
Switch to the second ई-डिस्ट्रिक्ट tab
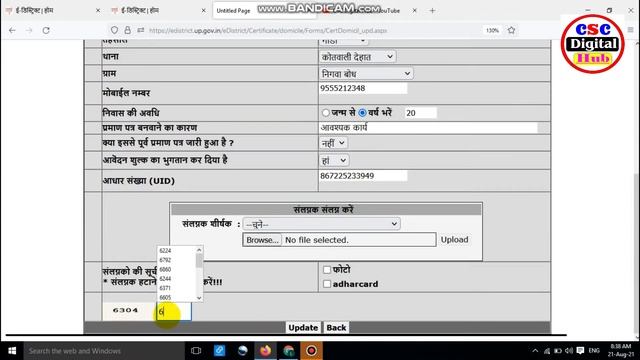click(x=158, y=11)
